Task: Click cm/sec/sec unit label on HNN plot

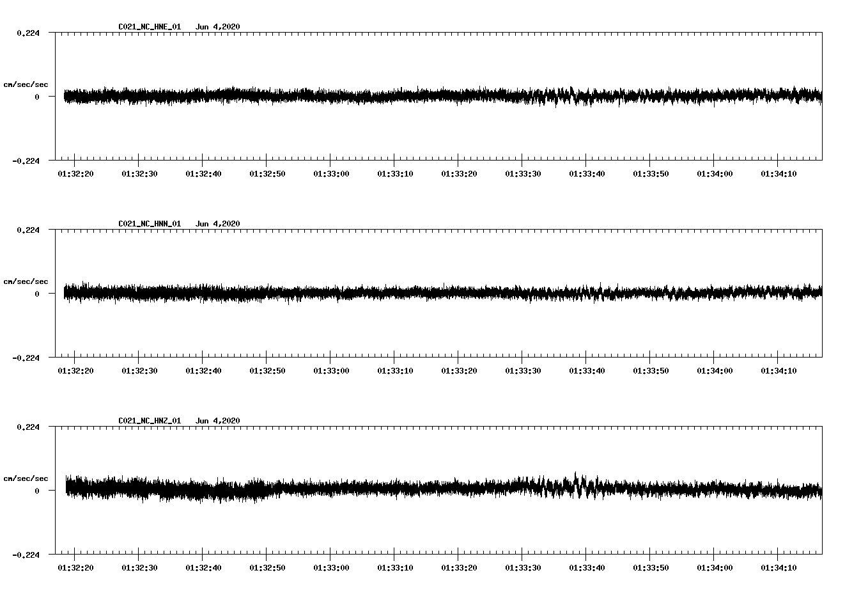Action: [x=26, y=281]
